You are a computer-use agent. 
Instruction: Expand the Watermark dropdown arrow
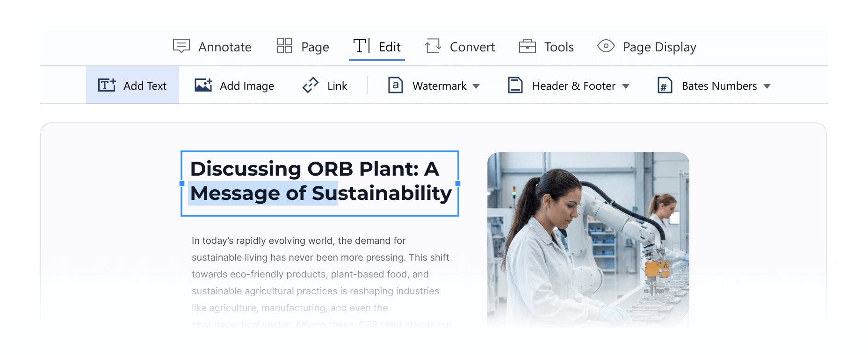click(476, 86)
